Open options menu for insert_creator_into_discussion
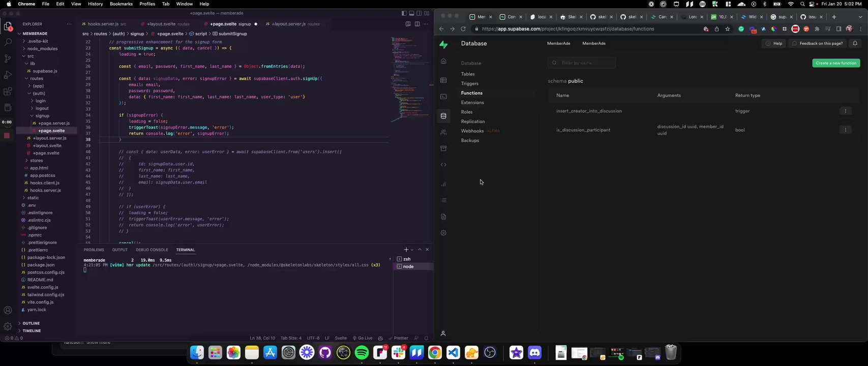 845,111
